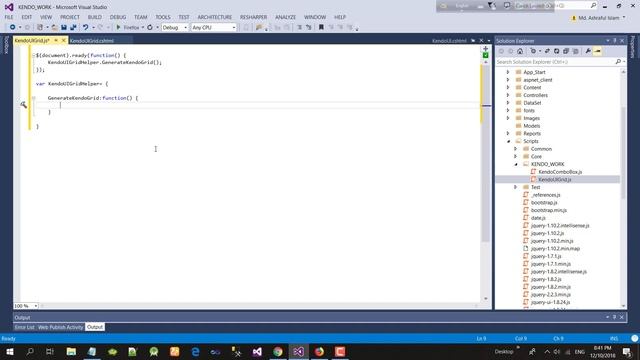This screenshot has height=360, width=640.
Task: Open the RESHARPER menu
Action: [x=253, y=17]
